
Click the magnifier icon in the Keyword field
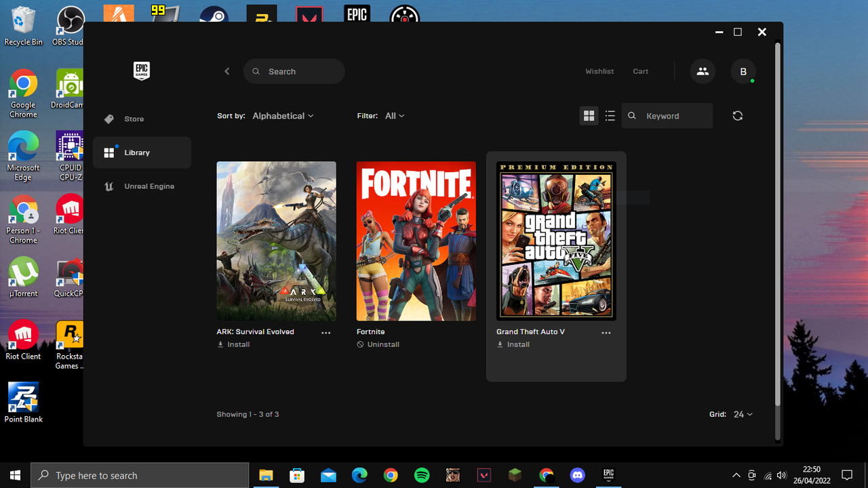tap(632, 116)
